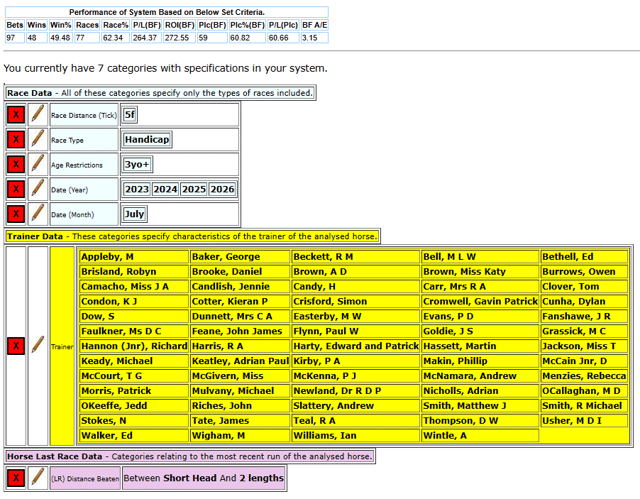Select trainer McCain Jnr, D

point(584,361)
